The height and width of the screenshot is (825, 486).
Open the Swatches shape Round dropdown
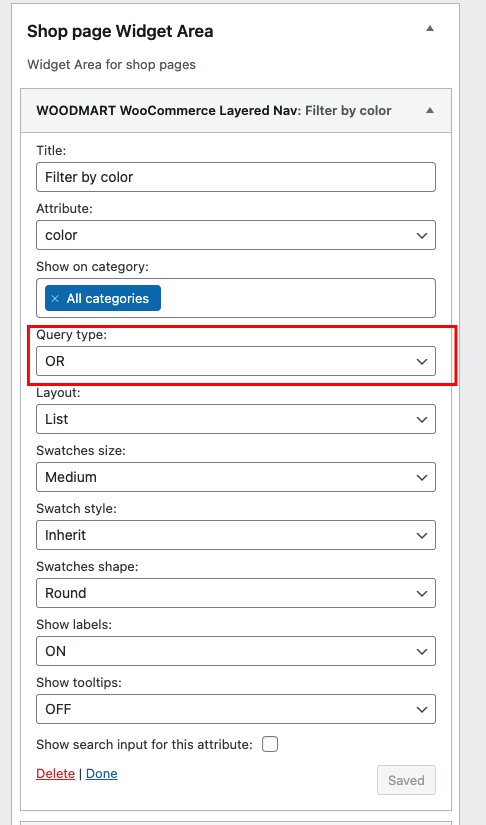[236, 593]
